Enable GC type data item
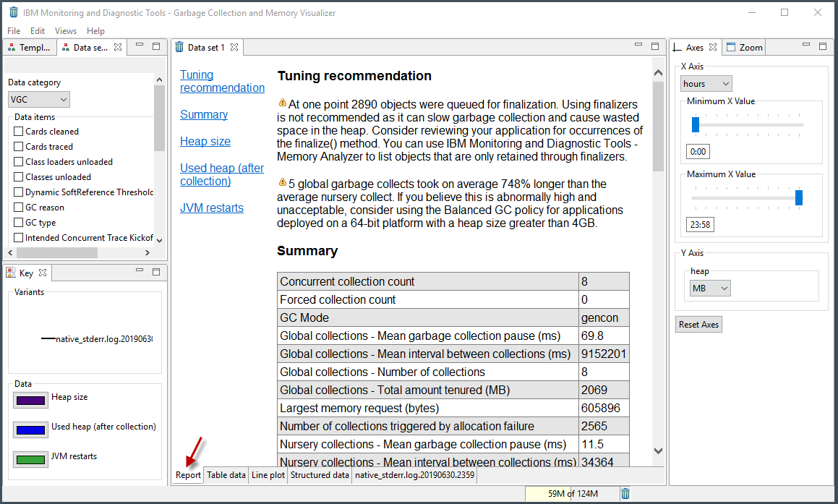The width and height of the screenshot is (838, 504). (x=19, y=222)
